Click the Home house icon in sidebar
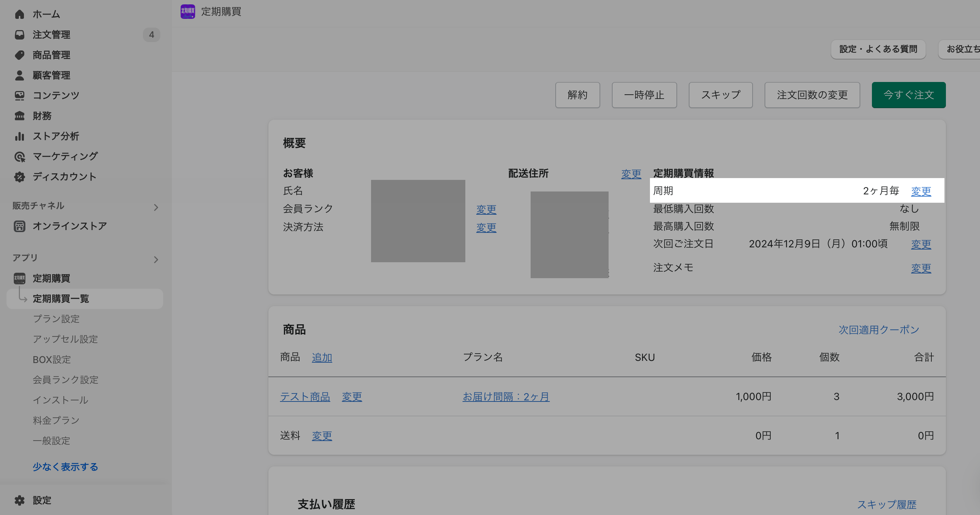Image resolution: width=980 pixels, height=515 pixels. (19, 14)
